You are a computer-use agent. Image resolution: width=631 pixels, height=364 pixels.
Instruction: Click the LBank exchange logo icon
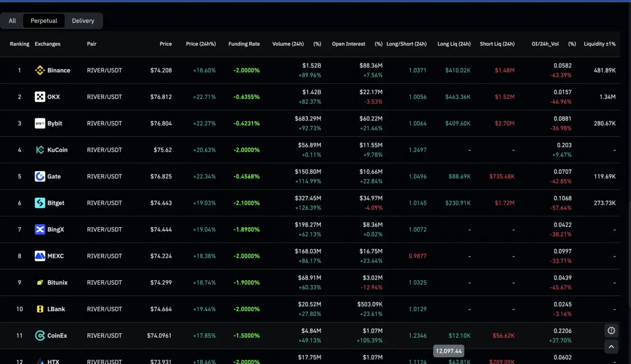41,309
